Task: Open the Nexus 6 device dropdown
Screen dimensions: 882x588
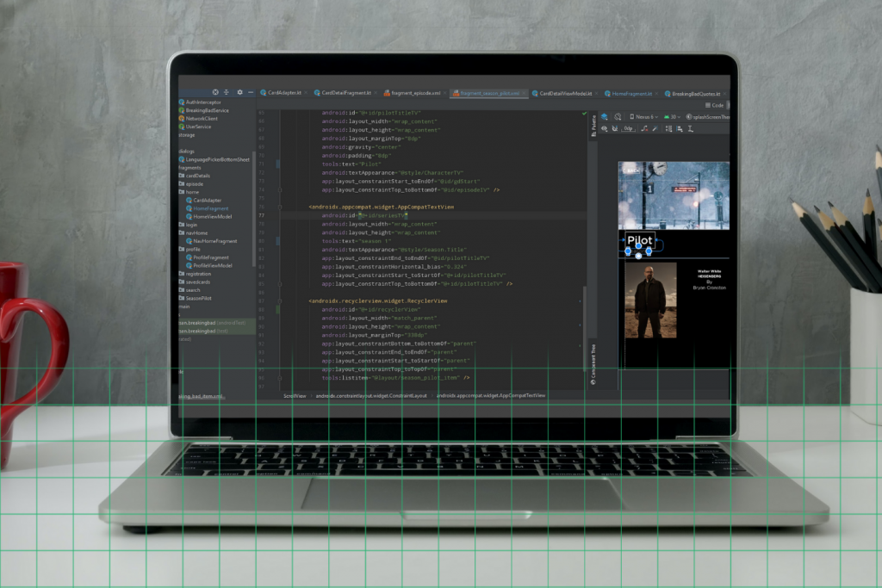Action: pos(644,116)
